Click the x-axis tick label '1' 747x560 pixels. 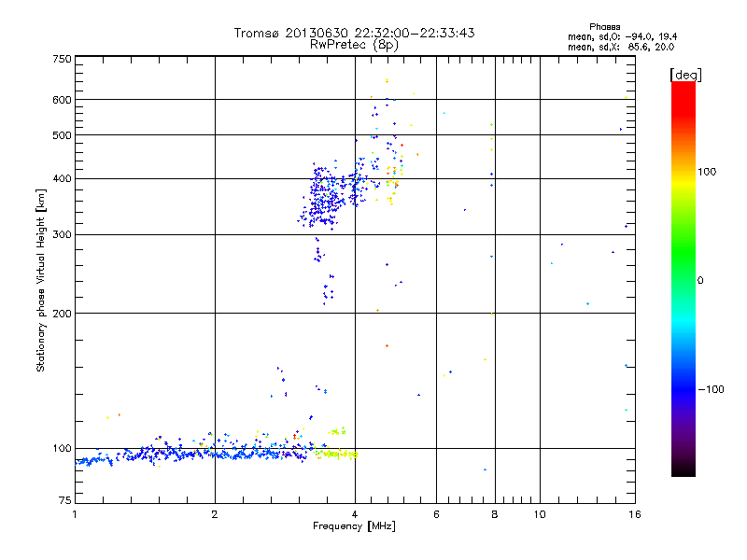pyautogui.click(x=75, y=514)
